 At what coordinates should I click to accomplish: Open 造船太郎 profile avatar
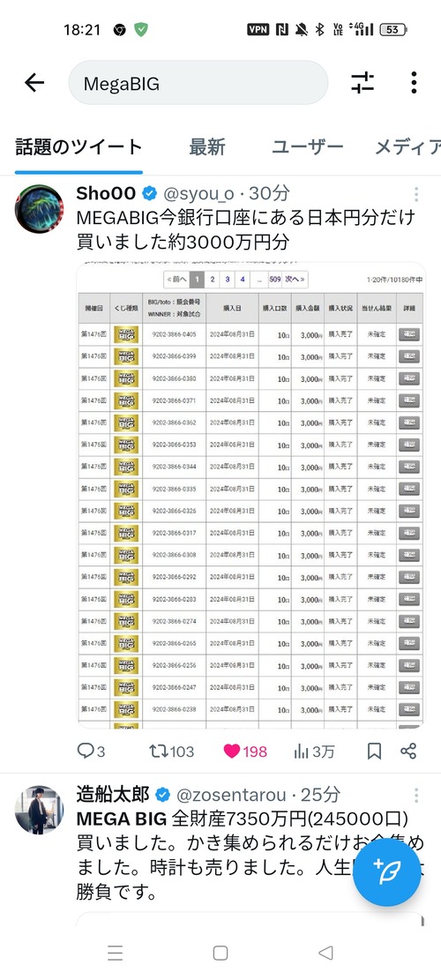coord(39,810)
